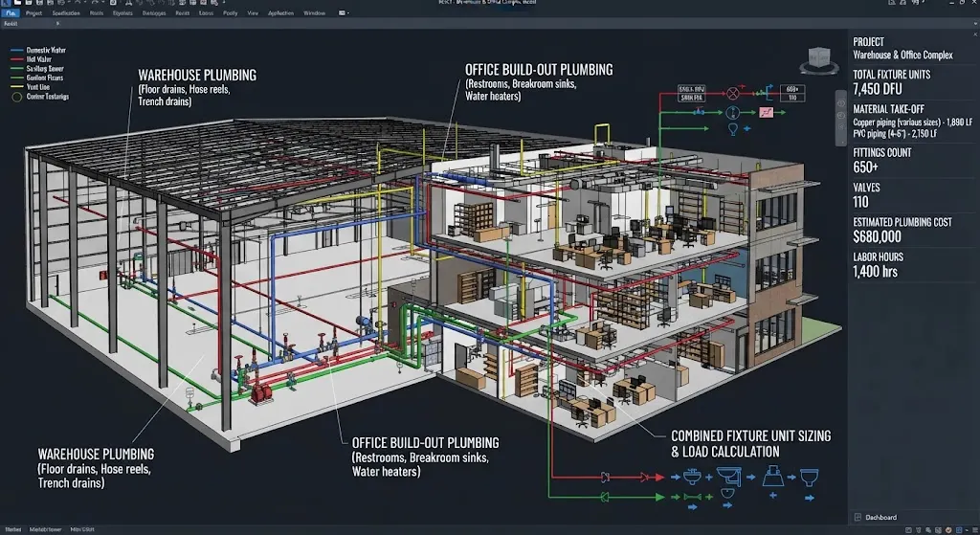
Task: Click the middle icon on the viewport navigation bar
Action: (x=840, y=115)
